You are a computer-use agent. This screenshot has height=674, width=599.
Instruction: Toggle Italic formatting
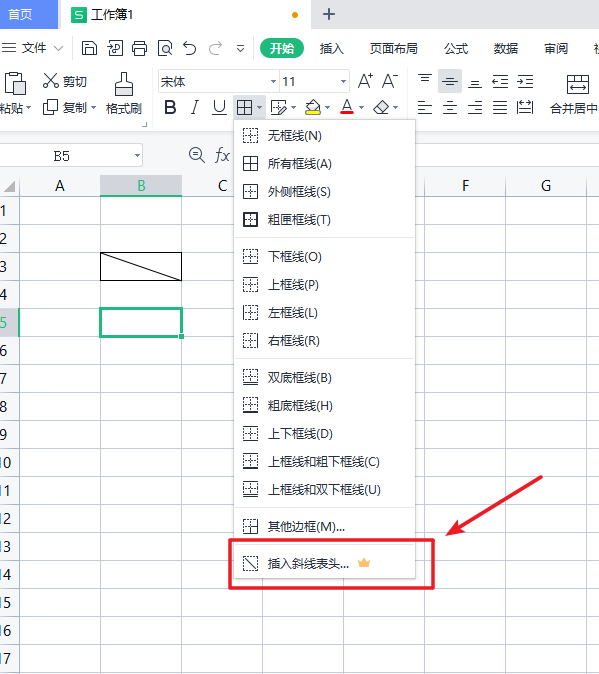(195, 107)
